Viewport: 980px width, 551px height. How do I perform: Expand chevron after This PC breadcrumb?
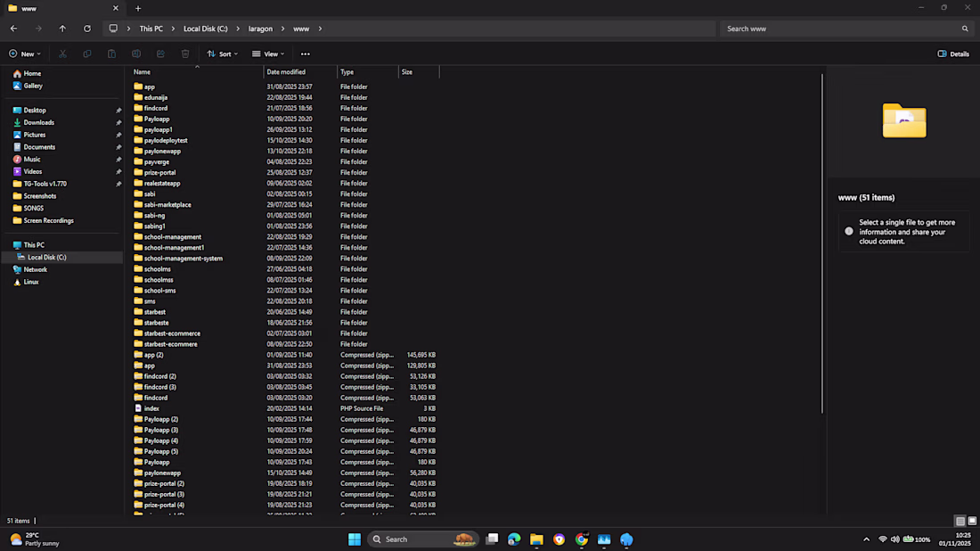(x=173, y=29)
